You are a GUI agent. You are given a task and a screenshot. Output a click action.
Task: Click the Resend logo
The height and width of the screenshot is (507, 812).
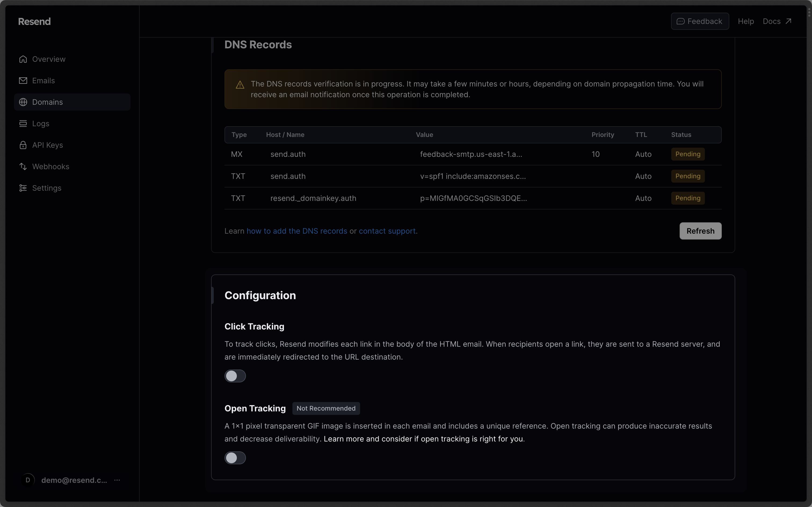[x=34, y=21]
